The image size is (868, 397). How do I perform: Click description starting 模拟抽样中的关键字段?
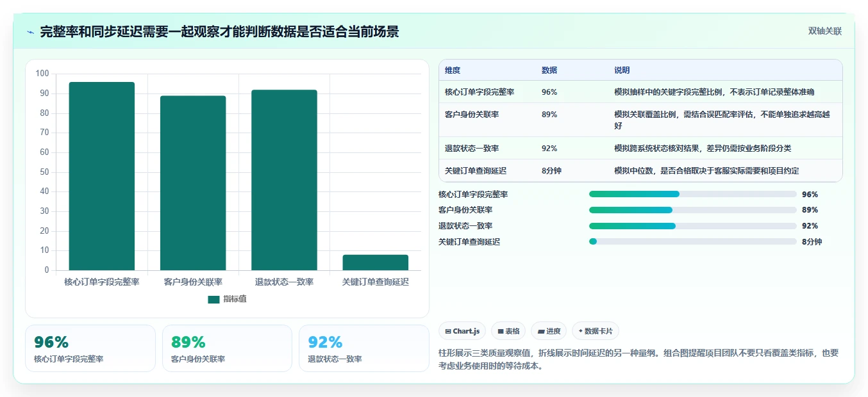[x=714, y=92]
